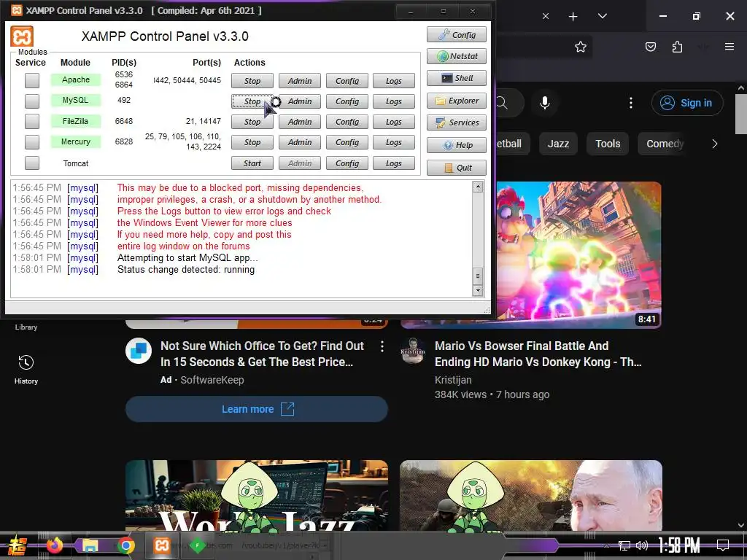Open Kristijan channel avatar
Screen dimensions: 747x560
coord(413,351)
